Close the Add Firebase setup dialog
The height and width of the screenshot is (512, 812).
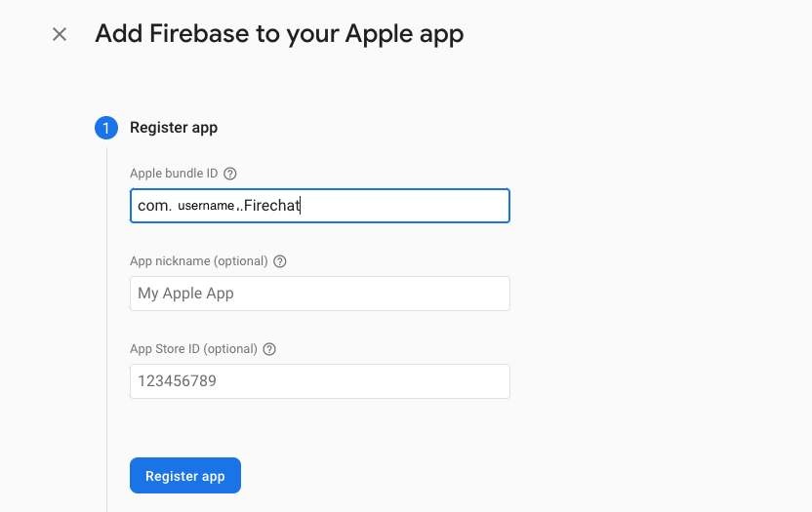(60, 35)
